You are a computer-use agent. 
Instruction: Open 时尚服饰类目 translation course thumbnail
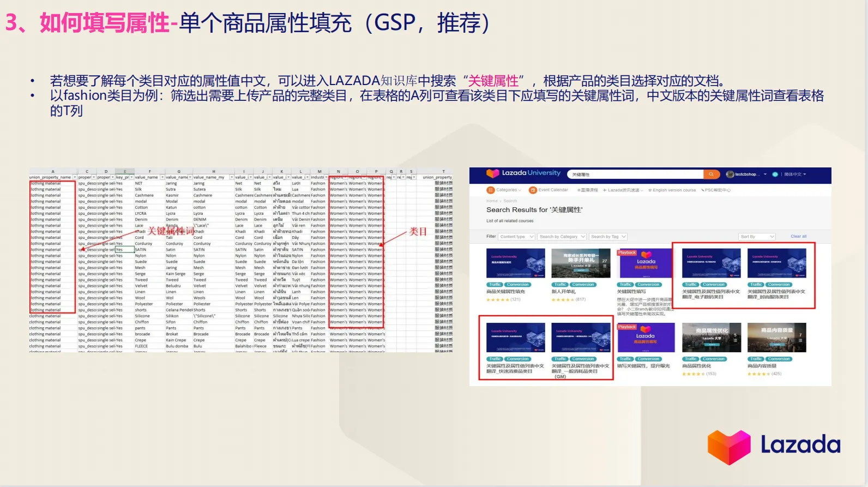tap(776, 263)
